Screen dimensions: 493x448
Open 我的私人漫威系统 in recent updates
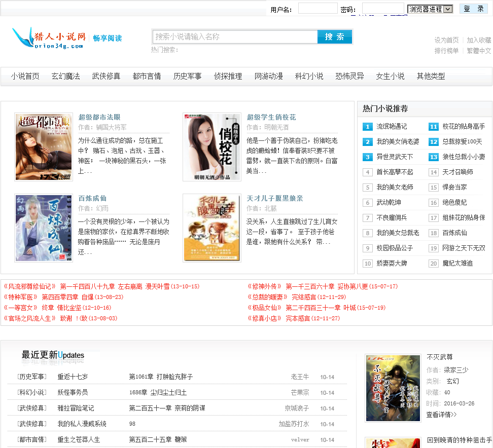click(82, 424)
